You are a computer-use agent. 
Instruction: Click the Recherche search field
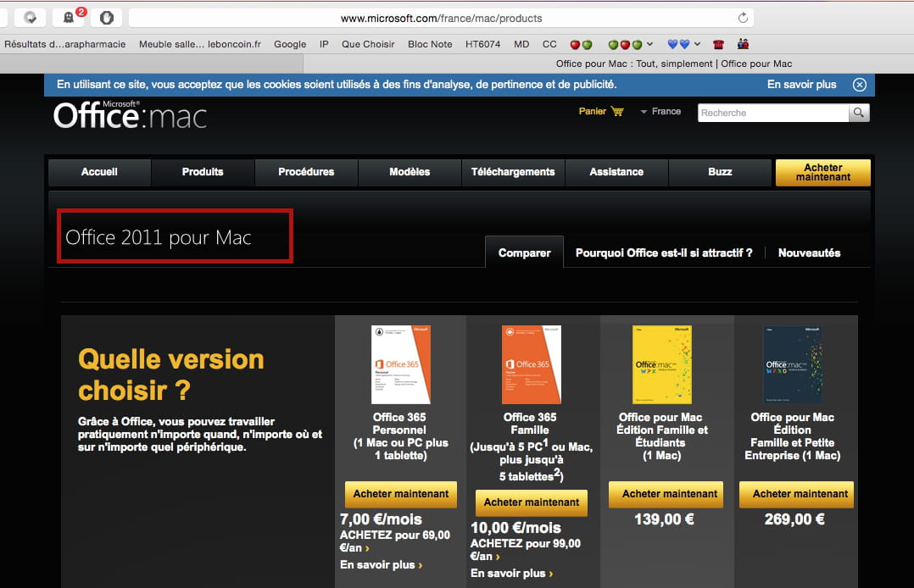(x=773, y=113)
